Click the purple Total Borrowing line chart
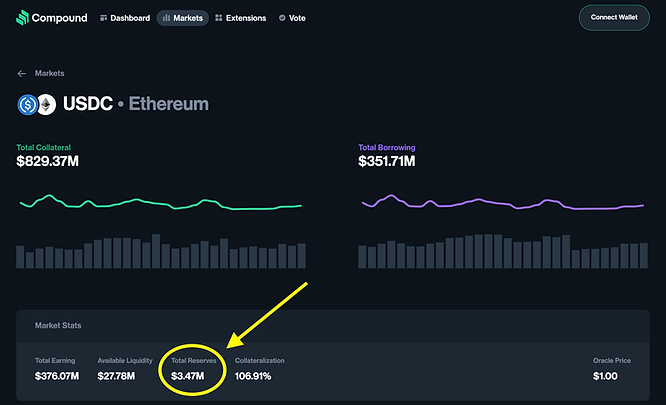The image size is (666, 405). [x=503, y=202]
